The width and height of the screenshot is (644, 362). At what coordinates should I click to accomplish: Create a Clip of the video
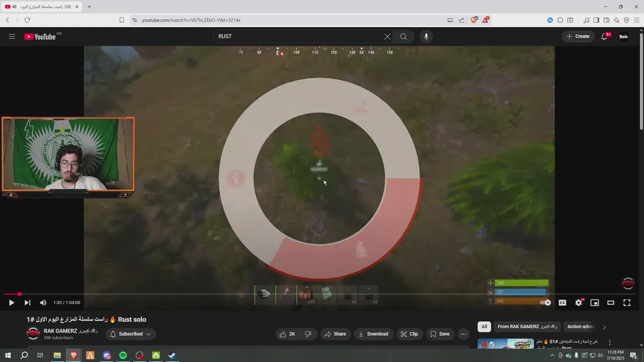click(409, 334)
